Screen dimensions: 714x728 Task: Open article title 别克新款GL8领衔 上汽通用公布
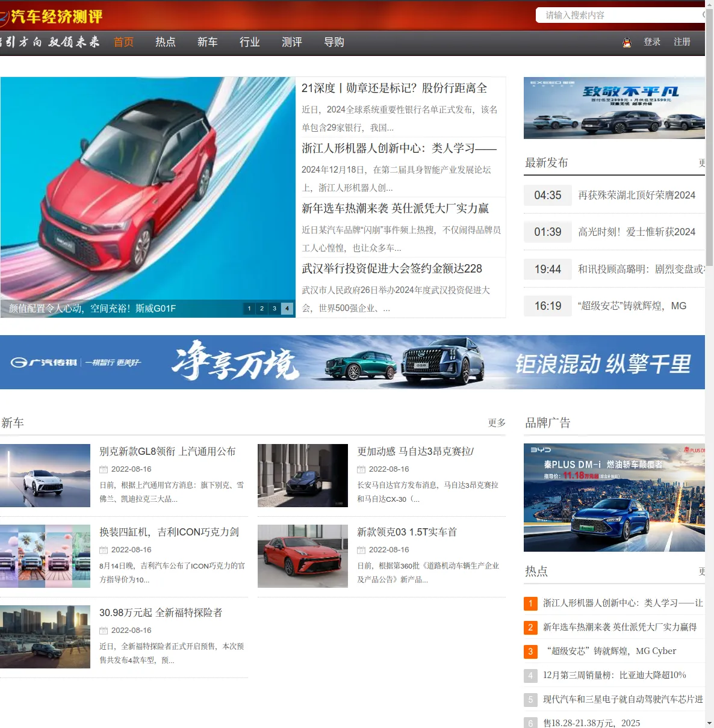coord(167,451)
